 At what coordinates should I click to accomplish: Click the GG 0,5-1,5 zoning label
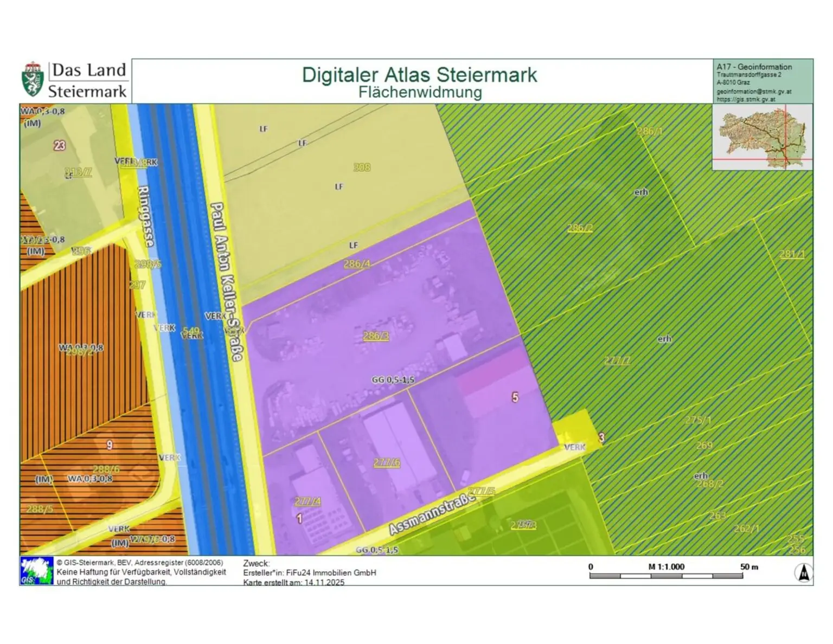393,380
